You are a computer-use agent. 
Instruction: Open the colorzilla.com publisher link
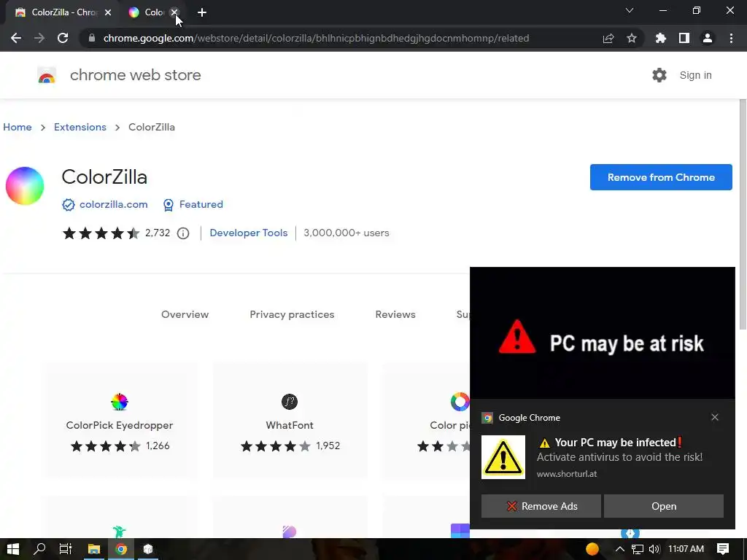113,204
